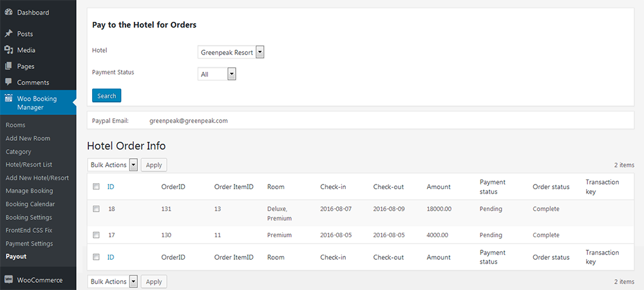The height and width of the screenshot is (290, 644).
Task: Click the top Apply button
Action: (154, 165)
